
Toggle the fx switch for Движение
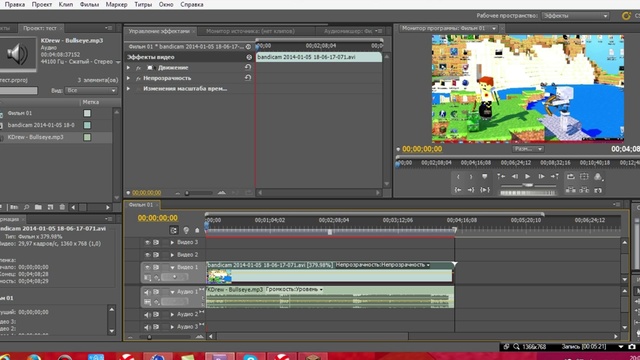pos(138,68)
